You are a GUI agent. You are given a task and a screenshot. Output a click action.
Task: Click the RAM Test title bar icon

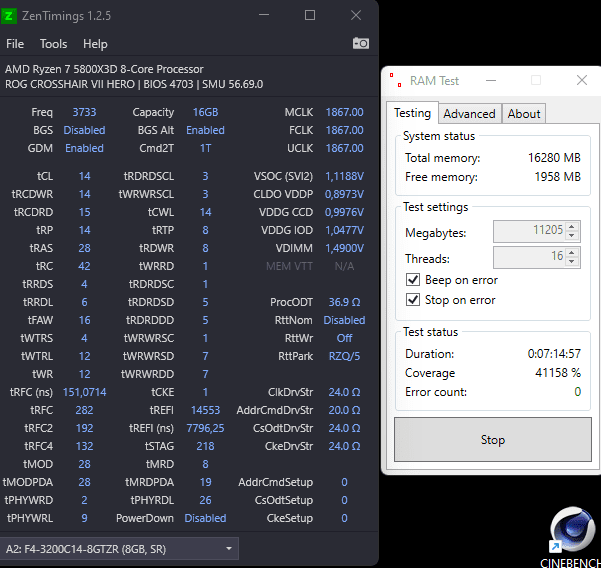[396, 80]
